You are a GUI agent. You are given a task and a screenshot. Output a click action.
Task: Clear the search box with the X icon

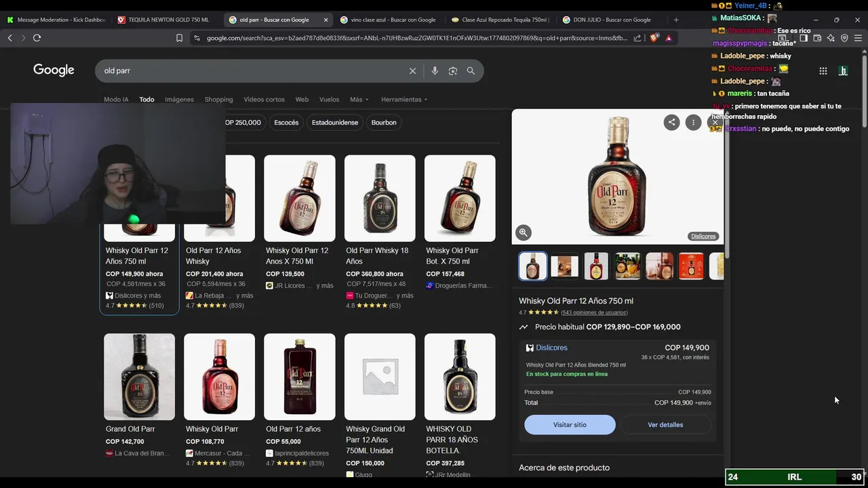pos(412,70)
